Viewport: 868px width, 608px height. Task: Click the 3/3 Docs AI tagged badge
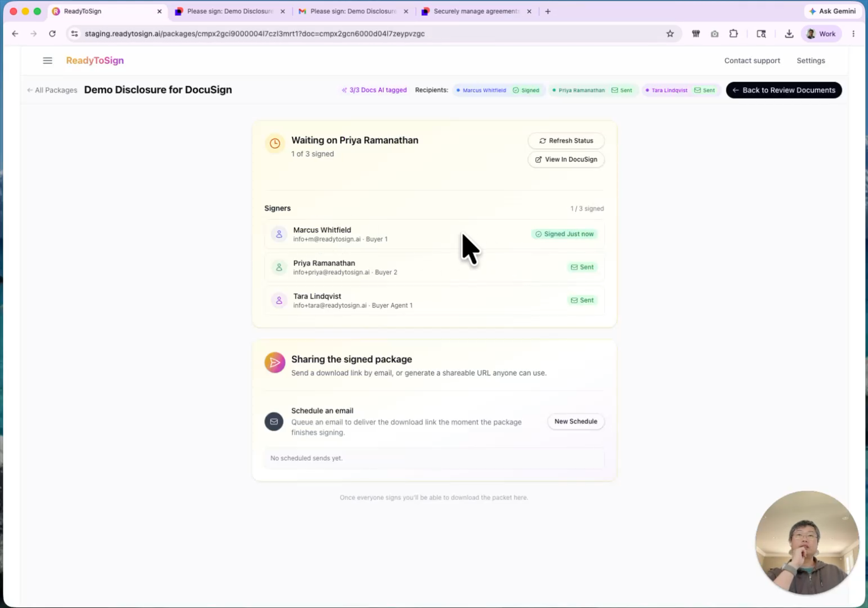(x=374, y=90)
